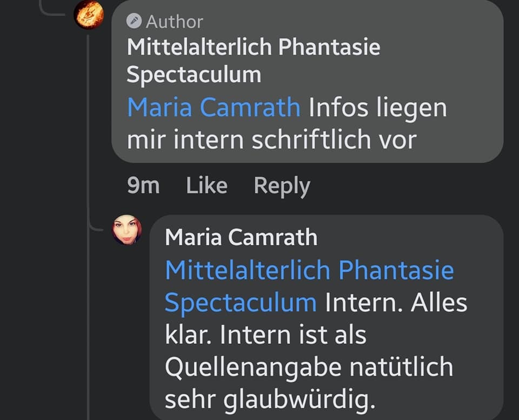Viewport: 519px width, 420px height.
Task: Open the blue Maria Camrath mention
Action: pyautogui.click(x=214, y=107)
